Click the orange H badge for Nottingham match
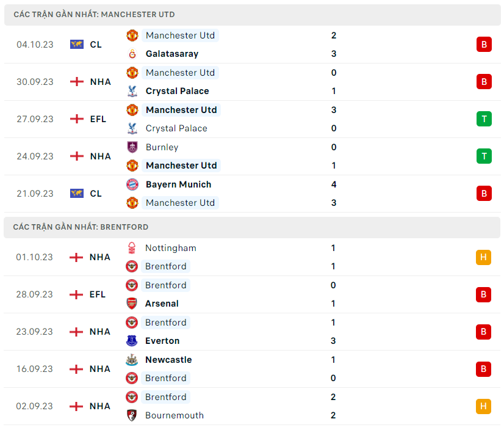Image resolution: width=504 pixels, height=430 pixels. pyautogui.click(x=483, y=257)
